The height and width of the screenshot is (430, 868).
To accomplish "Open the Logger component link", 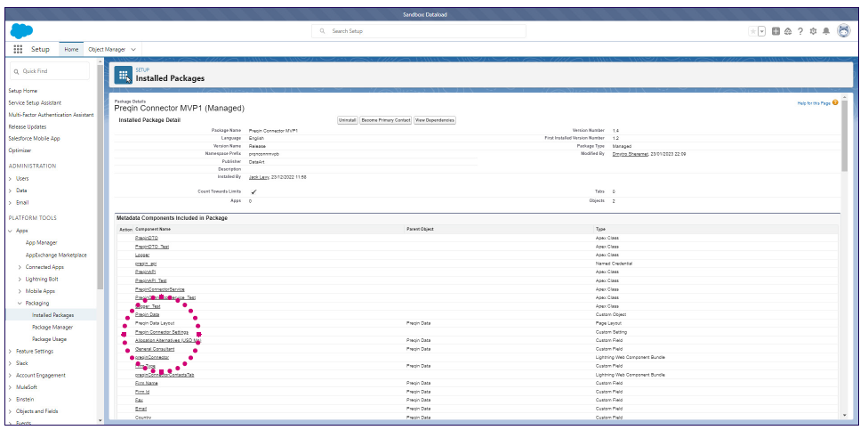I will pyautogui.click(x=142, y=255).
